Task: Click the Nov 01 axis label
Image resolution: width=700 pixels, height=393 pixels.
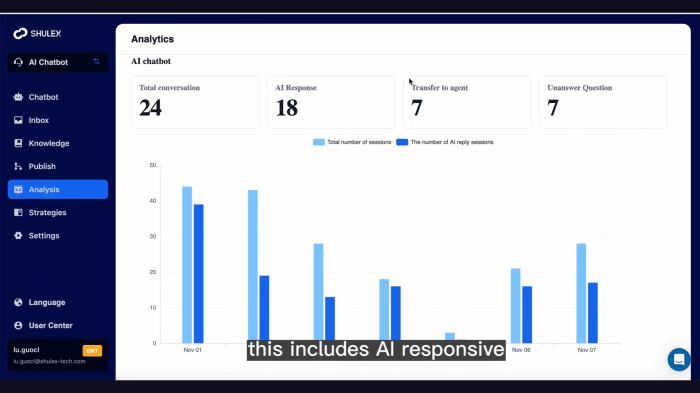Action: [x=192, y=350]
